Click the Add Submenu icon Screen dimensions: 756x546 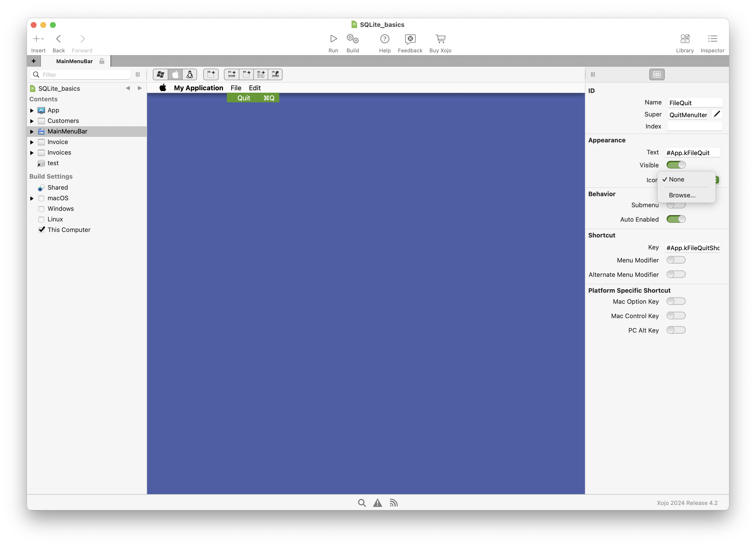[x=261, y=74]
